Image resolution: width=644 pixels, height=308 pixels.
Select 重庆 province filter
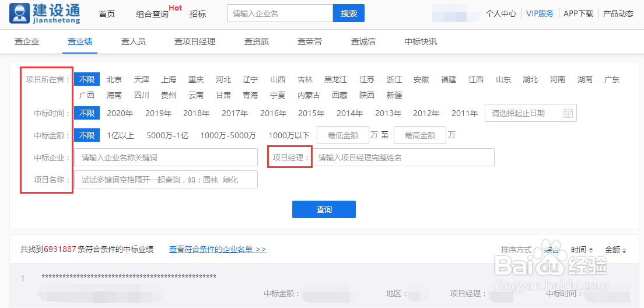[x=196, y=80]
